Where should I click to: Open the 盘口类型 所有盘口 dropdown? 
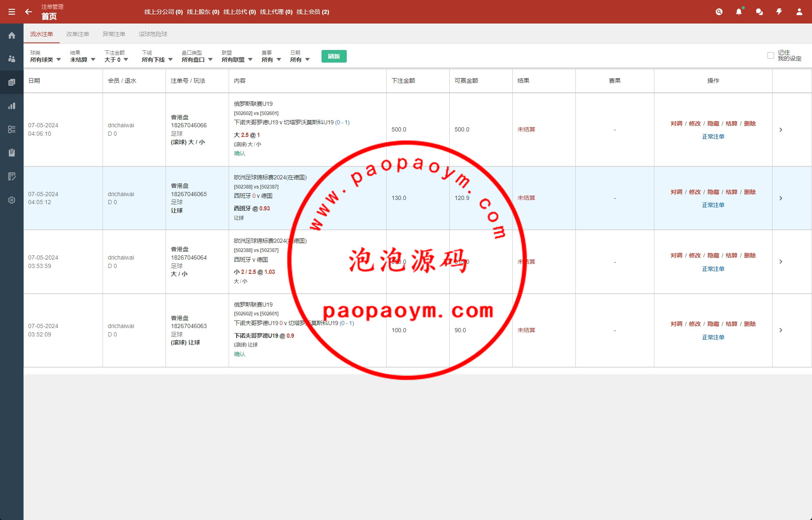point(197,56)
